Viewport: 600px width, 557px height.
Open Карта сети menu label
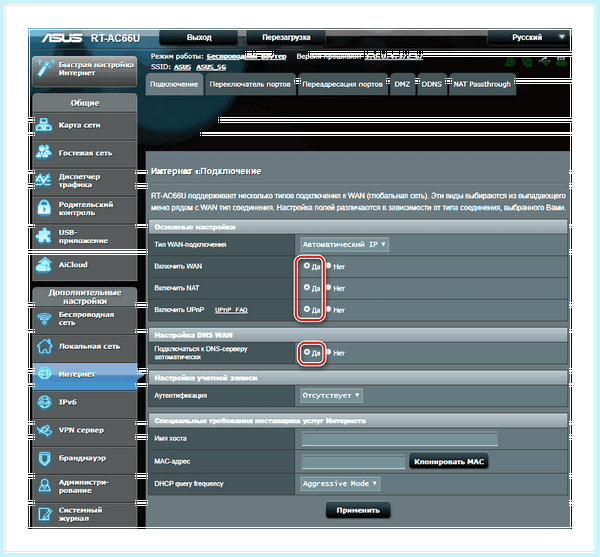click(x=80, y=125)
